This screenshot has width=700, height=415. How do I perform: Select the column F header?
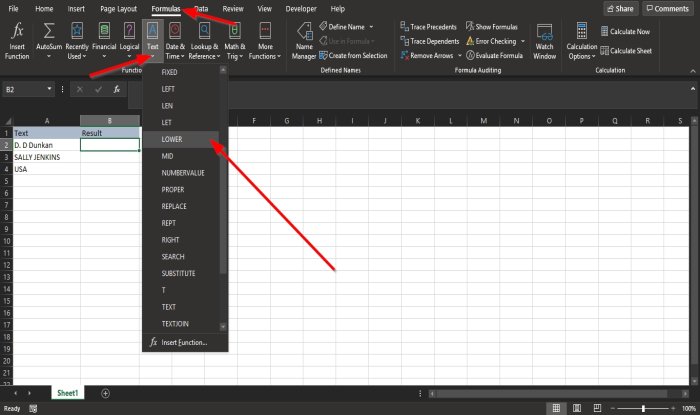(x=254, y=120)
